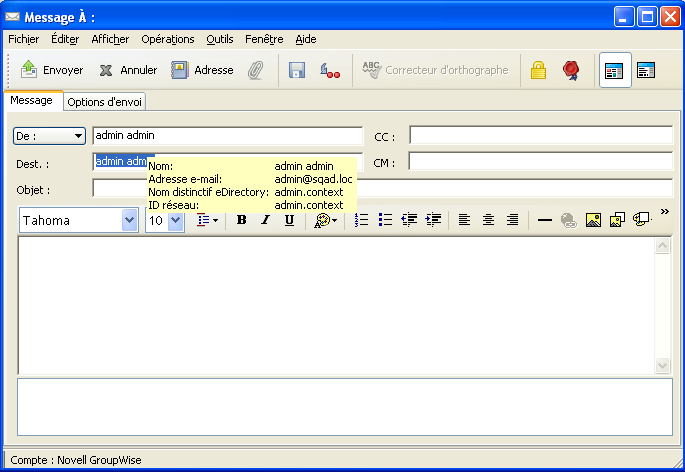685x472 pixels.
Task: Insert a bulleted list
Action: pos(385,220)
